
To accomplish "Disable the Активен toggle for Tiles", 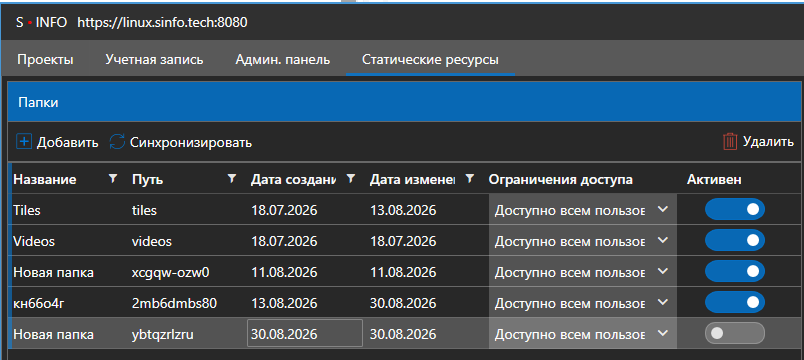I will 735,209.
